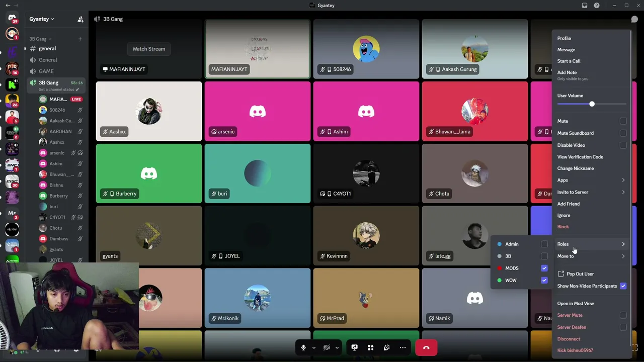Show the voice channel chat bubble
Viewport: 644px width, 362px height.
(634, 19)
